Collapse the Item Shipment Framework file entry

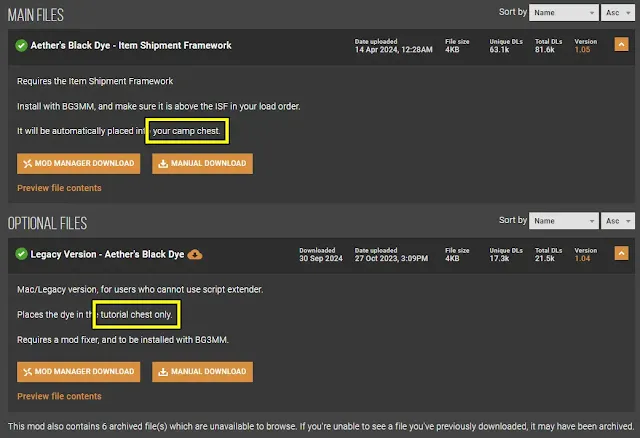click(x=621, y=44)
